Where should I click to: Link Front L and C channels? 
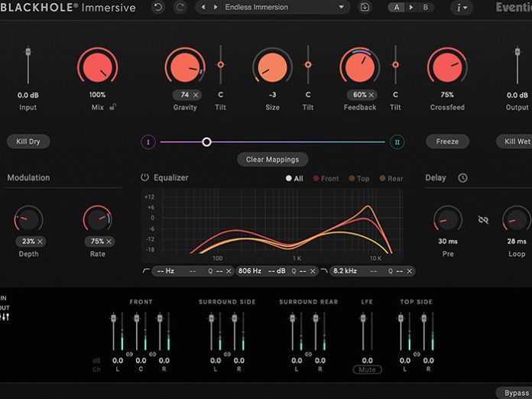(x=129, y=354)
